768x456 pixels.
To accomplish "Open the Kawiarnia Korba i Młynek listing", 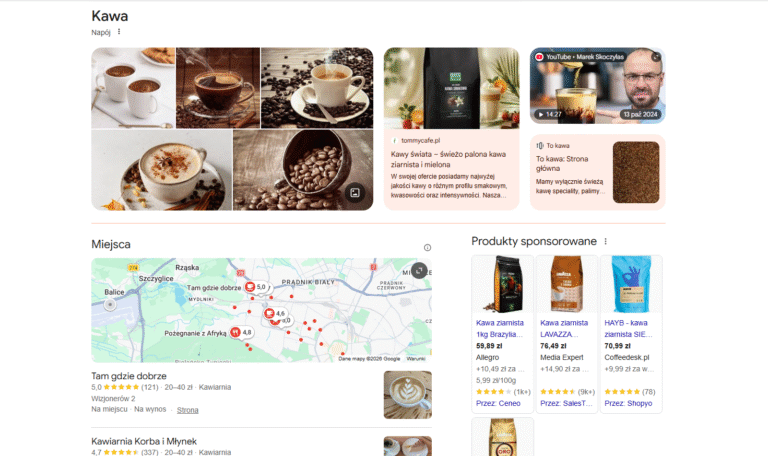I will (144, 441).
